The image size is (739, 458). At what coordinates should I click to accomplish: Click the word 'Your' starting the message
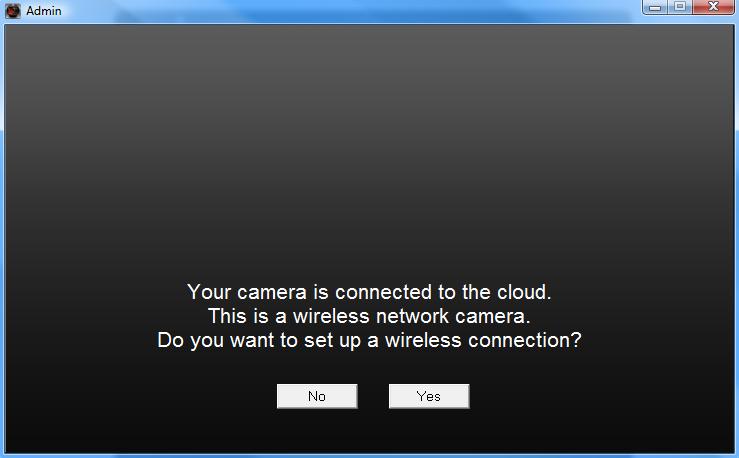pyautogui.click(x=209, y=292)
